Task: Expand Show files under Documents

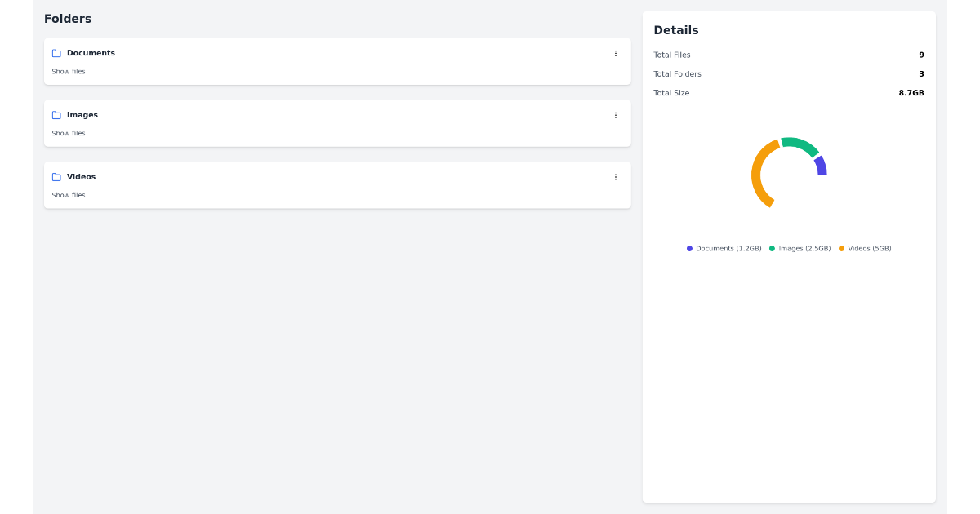Action: (69, 72)
